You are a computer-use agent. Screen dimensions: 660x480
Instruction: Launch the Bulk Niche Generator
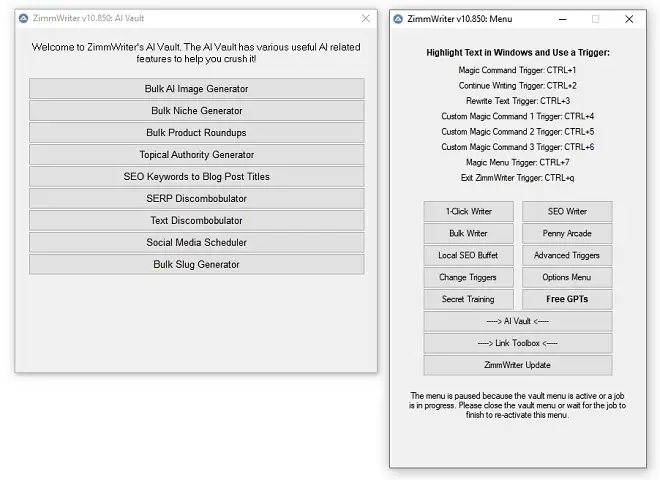[x=196, y=111]
